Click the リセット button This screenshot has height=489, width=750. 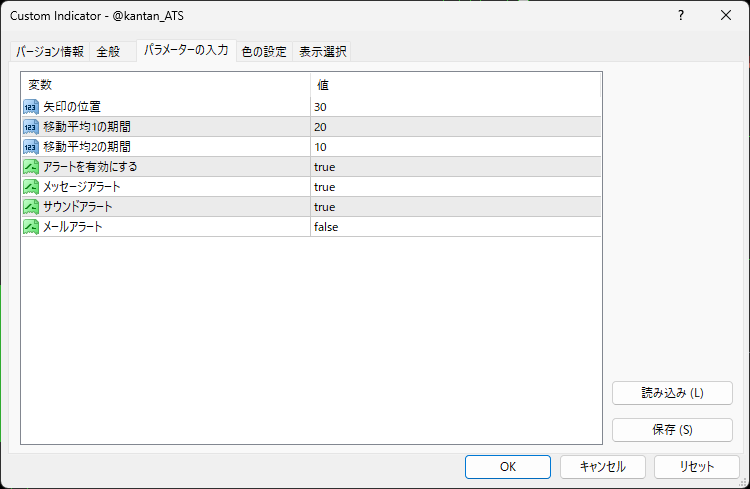pyautogui.click(x=697, y=467)
